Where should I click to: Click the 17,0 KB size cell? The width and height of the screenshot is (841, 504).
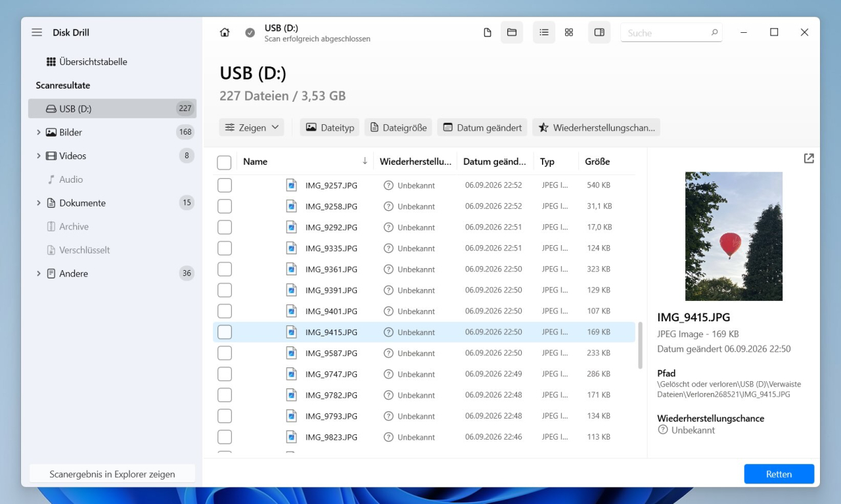[x=599, y=227]
